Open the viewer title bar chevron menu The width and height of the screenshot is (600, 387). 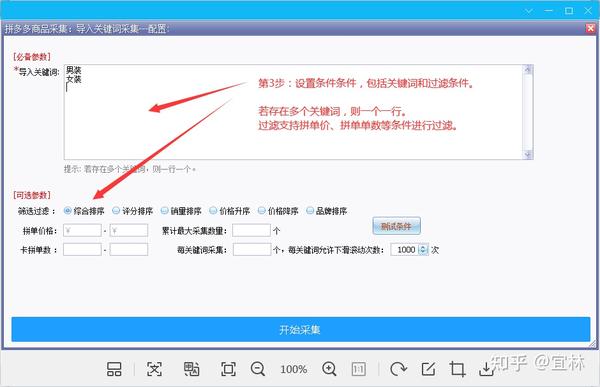529,11
